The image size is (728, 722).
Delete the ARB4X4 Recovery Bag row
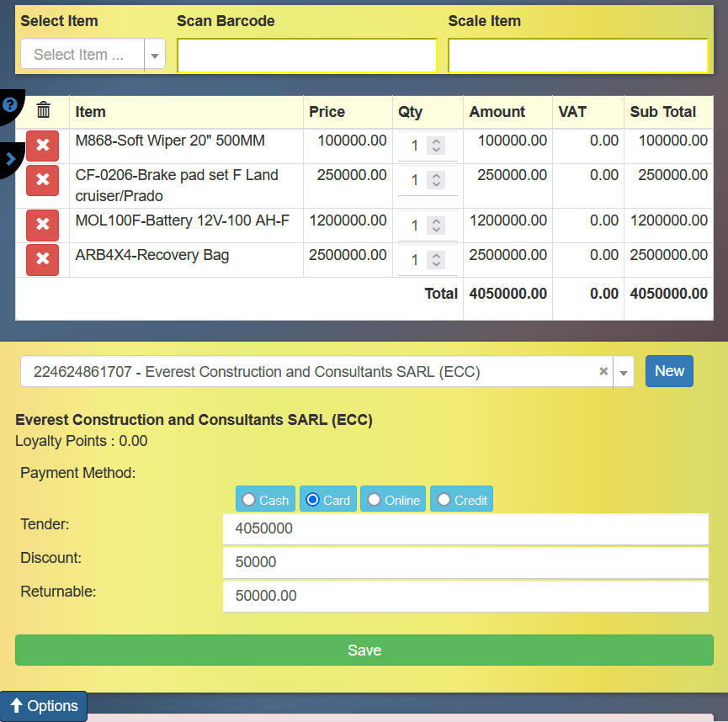tap(42, 260)
